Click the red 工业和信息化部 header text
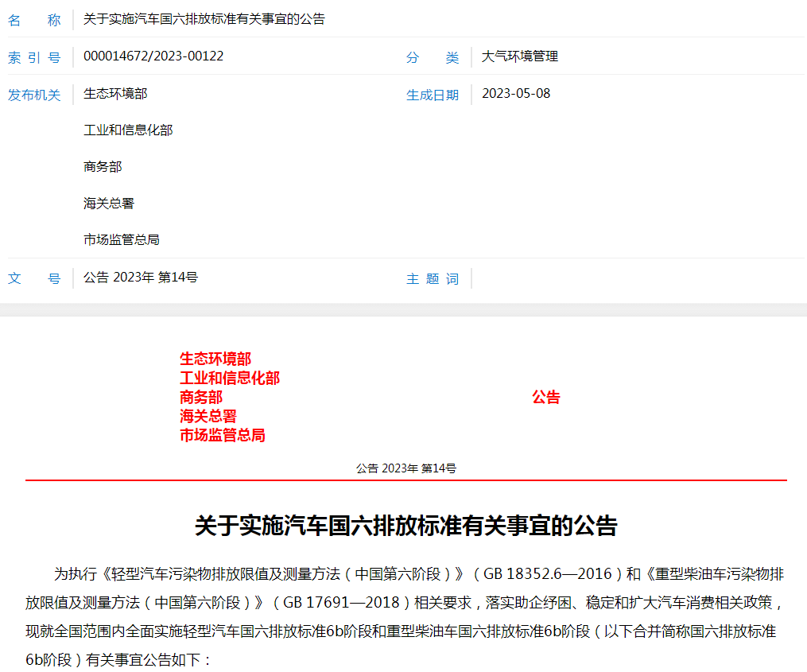This screenshot has height=672, width=807. click(229, 379)
